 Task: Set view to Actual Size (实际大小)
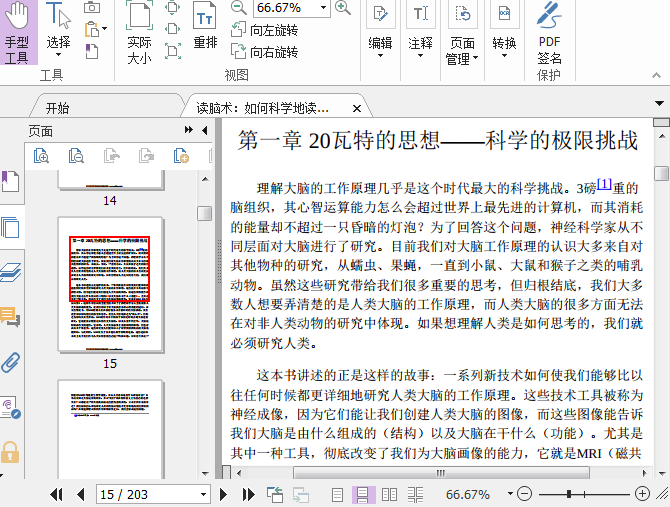[139, 33]
